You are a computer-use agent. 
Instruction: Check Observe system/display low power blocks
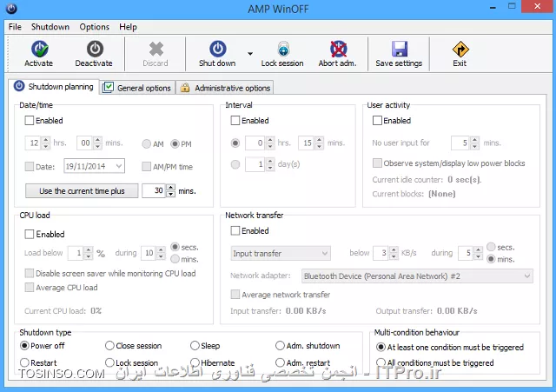[377, 163]
